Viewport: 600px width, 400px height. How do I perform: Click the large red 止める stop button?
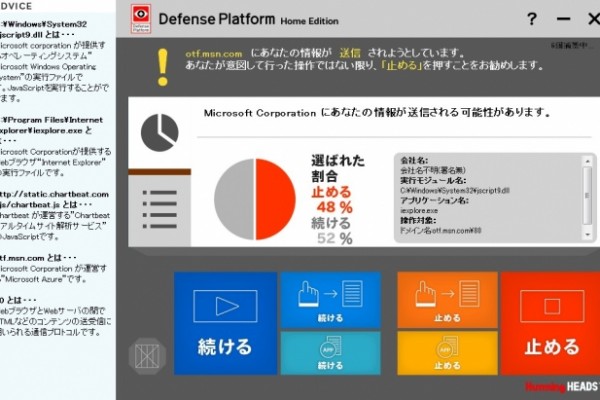click(x=550, y=323)
